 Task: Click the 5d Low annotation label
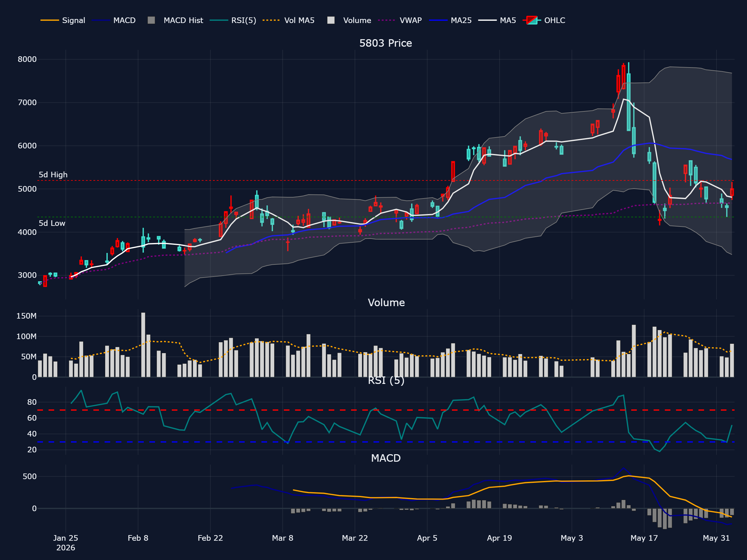pos(52,223)
